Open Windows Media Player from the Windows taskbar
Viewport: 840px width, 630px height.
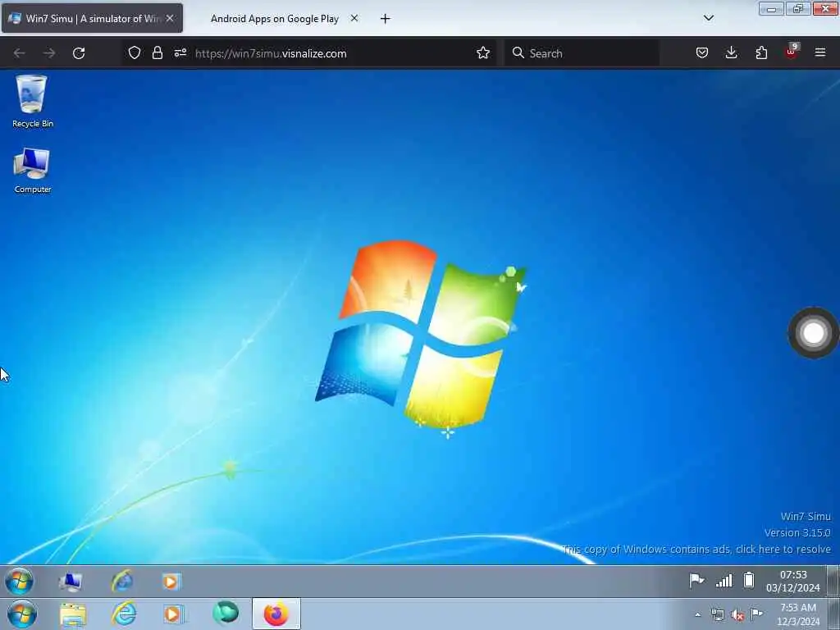[x=172, y=614]
